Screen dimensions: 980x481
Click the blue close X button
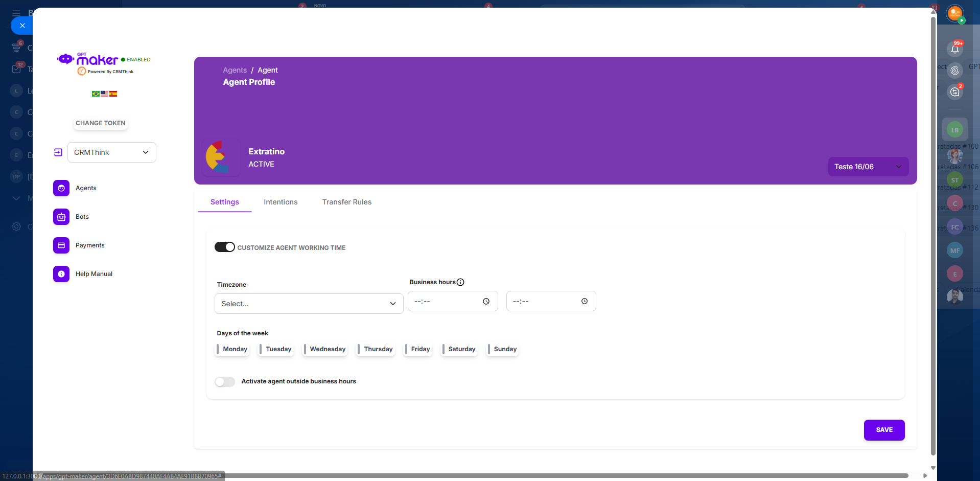[x=22, y=26]
